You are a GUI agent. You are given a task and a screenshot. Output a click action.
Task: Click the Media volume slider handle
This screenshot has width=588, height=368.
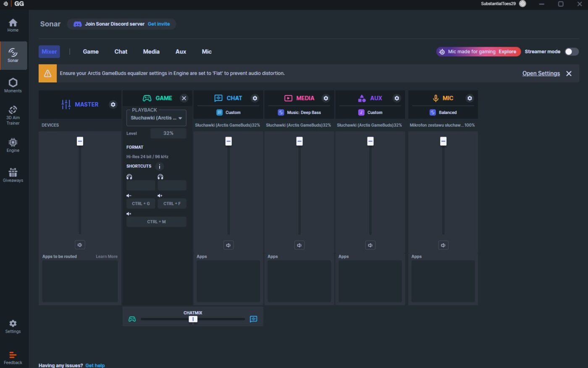click(x=299, y=141)
